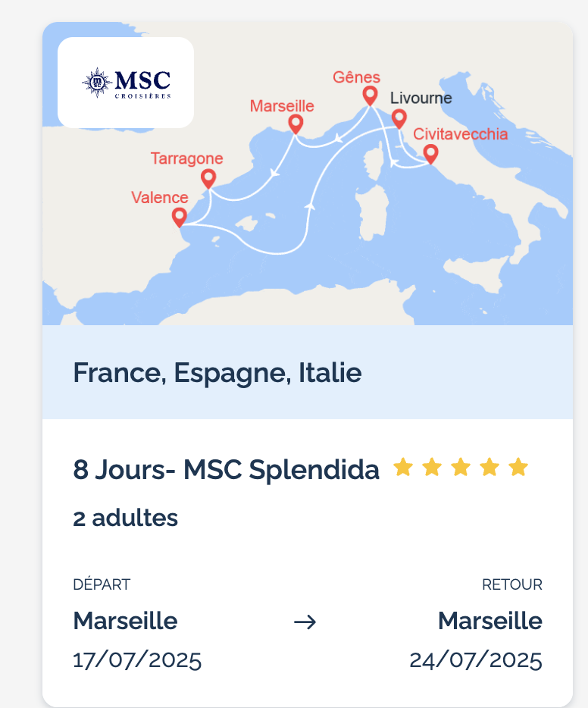Click the Marseille departure port name
Image resolution: width=588 pixels, height=708 pixels.
tap(126, 621)
